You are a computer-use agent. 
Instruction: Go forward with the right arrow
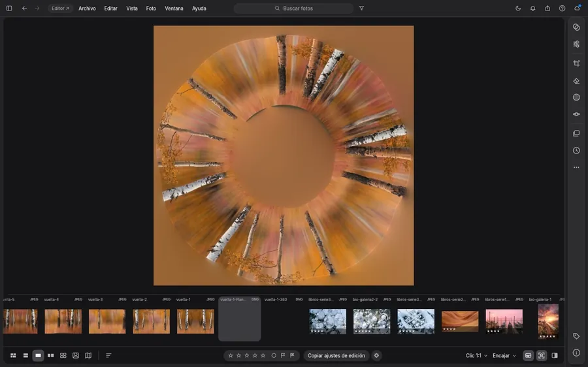(37, 8)
